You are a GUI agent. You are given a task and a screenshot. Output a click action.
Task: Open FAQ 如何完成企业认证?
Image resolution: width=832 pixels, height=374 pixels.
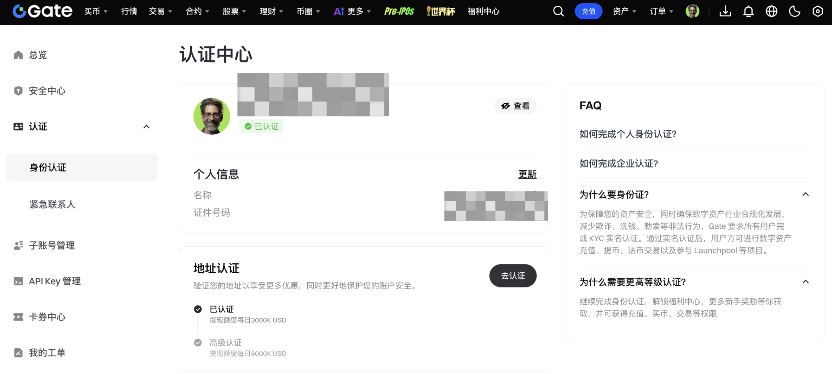pyautogui.click(x=619, y=163)
